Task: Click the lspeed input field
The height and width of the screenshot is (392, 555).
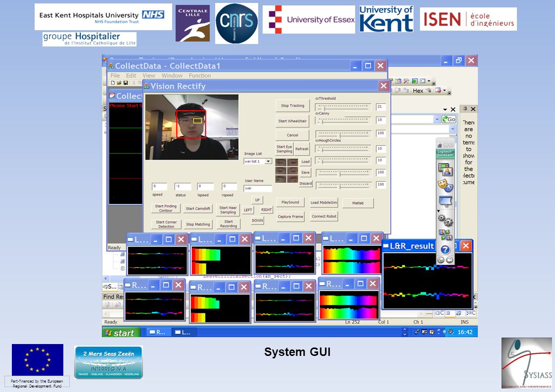Action: (x=206, y=186)
